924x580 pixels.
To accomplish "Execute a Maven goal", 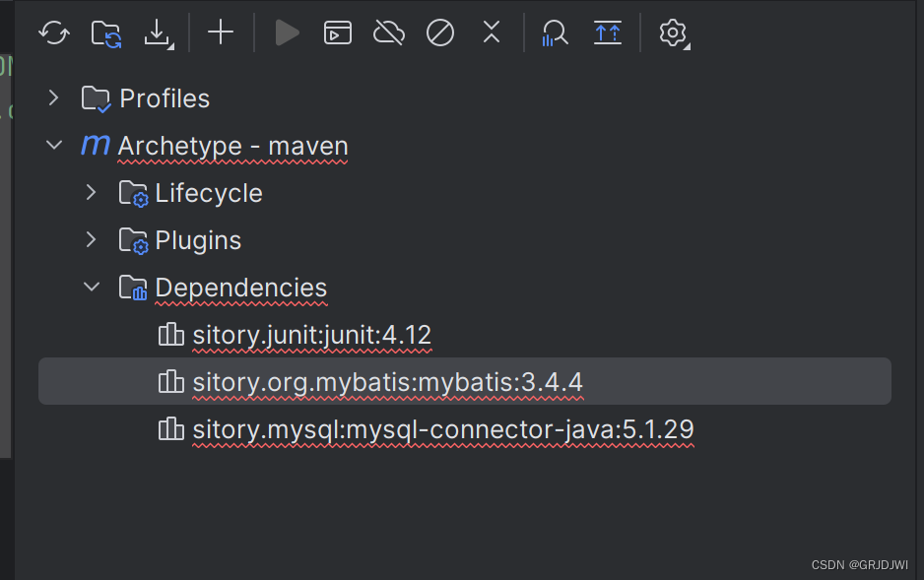I will pos(338,32).
